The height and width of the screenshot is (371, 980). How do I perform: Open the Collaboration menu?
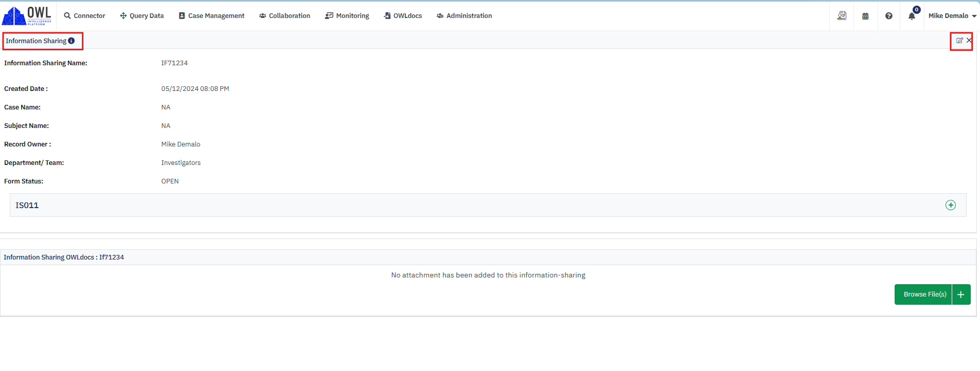pyautogui.click(x=284, y=16)
